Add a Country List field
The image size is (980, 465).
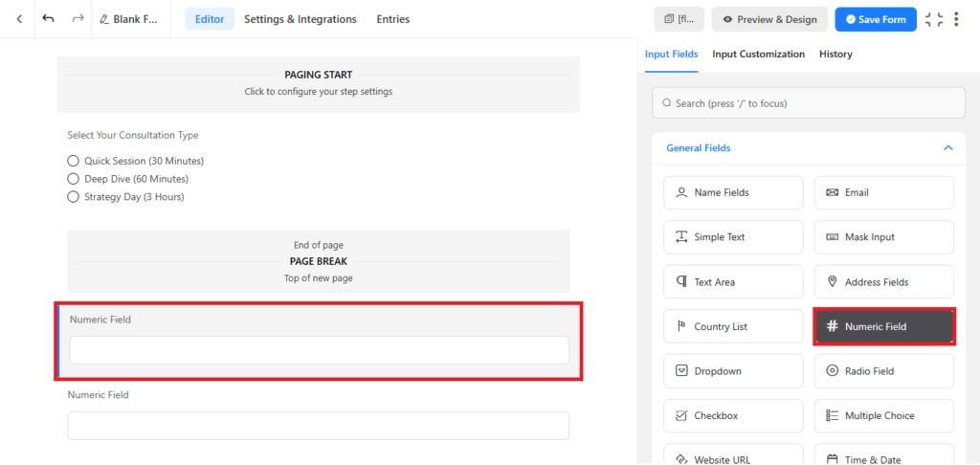(733, 326)
